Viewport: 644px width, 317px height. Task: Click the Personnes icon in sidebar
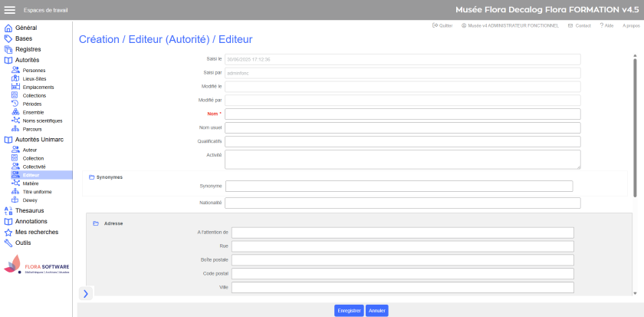[15, 70]
